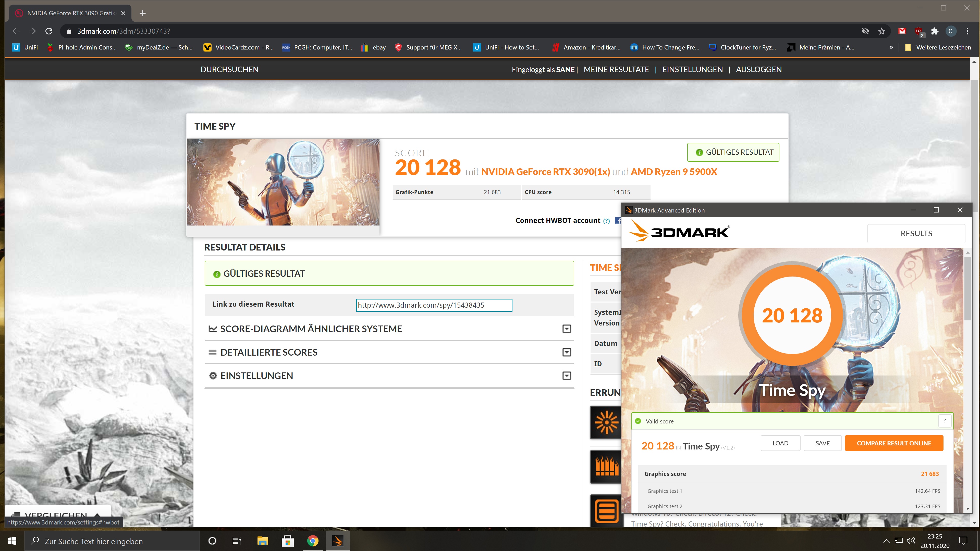Click the 3DMark results panel scrollbar
The height and width of the screenshot is (551, 980).
967,289
